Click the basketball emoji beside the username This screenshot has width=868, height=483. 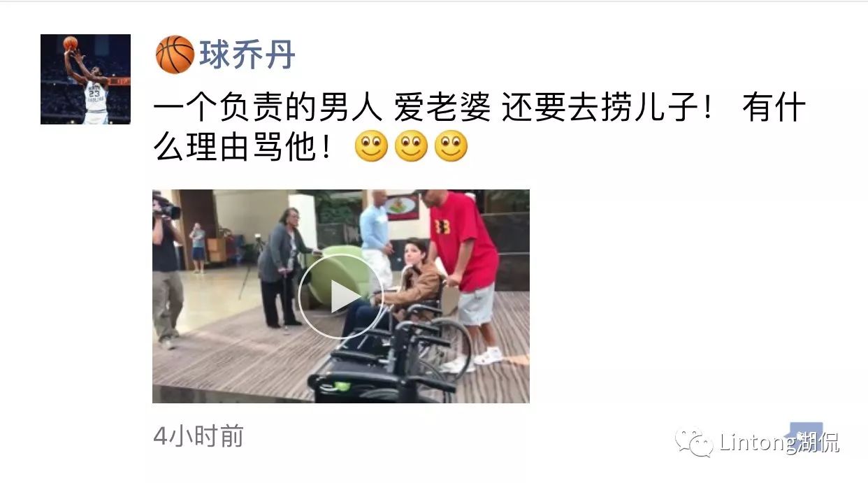pos(175,55)
